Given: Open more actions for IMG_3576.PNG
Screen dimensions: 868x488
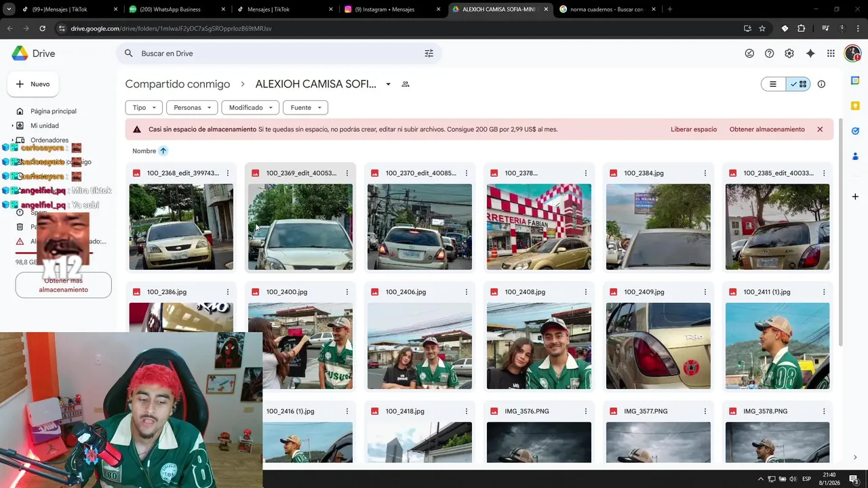Looking at the screenshot, I should pyautogui.click(x=585, y=411).
